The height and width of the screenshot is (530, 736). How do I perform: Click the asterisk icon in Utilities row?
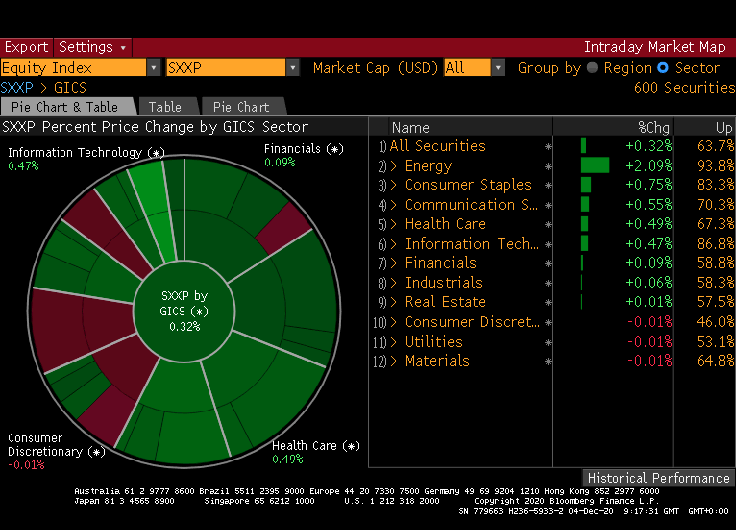pos(548,342)
